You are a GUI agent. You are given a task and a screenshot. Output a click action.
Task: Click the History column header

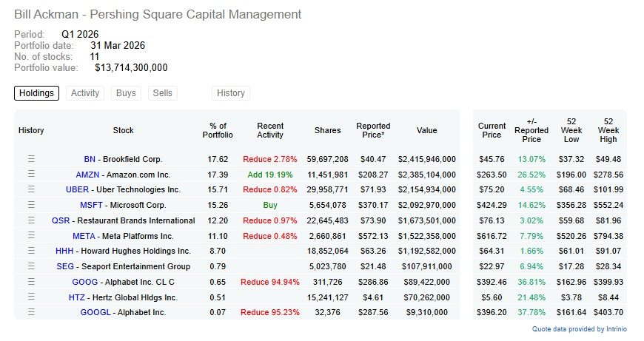pos(31,130)
